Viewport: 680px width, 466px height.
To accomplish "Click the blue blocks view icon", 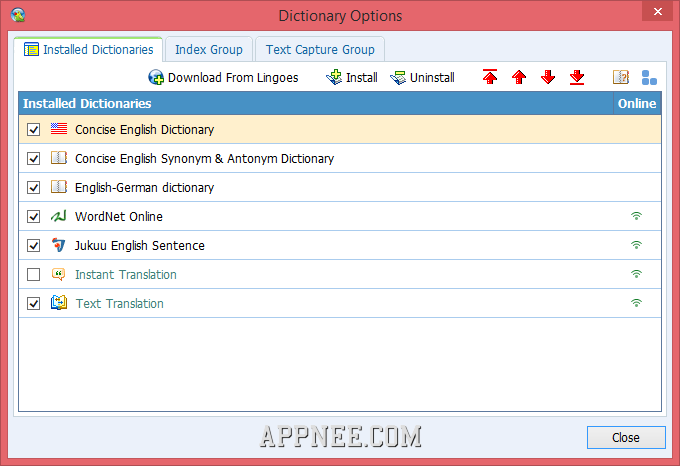I will [649, 78].
